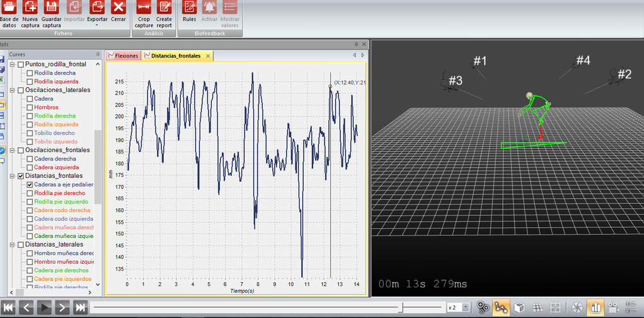
Task: Click the Nueva captura icon
Action: [30, 7]
